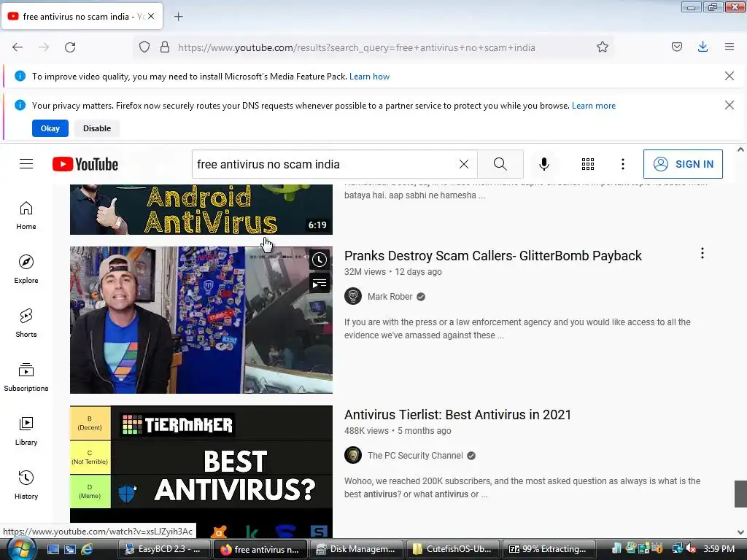This screenshot has height=560, width=747.
Task: Open the Best Antivirus tierlist thumbnail
Action: coord(201,472)
